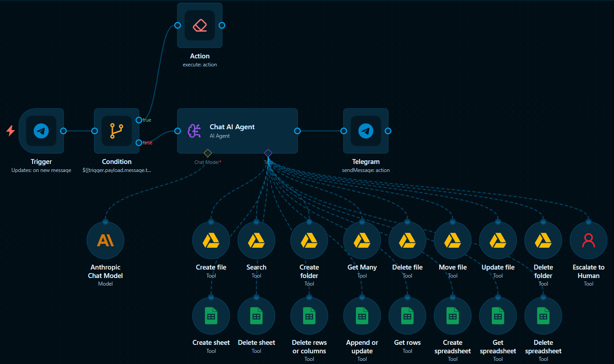Screen dimensions: 614x364
Task: Click the Chat AI Agent input port
Action: [177, 131]
